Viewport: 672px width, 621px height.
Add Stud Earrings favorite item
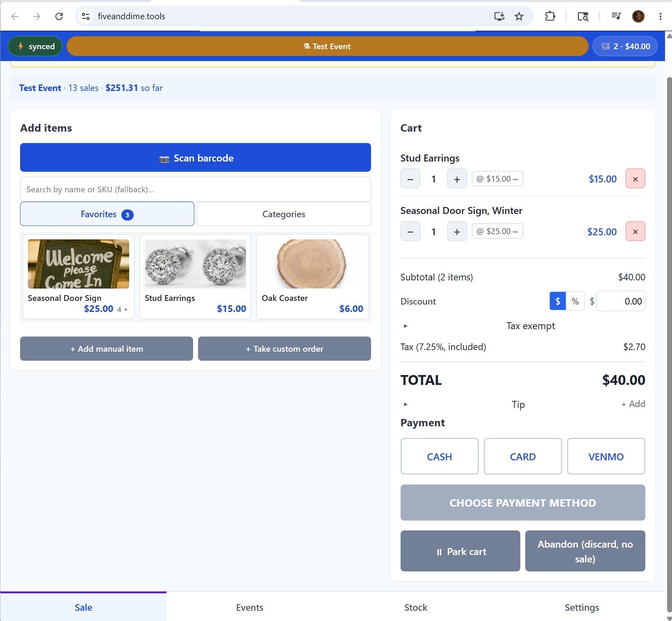[x=195, y=277]
